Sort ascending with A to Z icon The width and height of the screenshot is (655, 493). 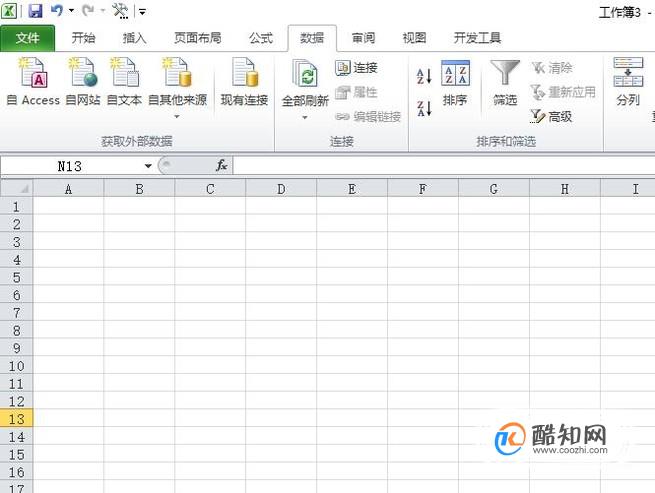pos(424,76)
